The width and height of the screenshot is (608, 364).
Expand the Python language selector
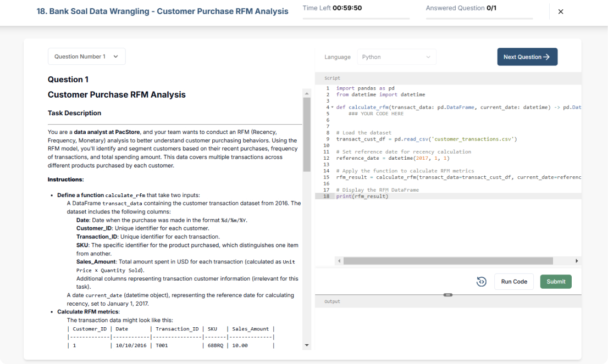pyautogui.click(x=396, y=57)
